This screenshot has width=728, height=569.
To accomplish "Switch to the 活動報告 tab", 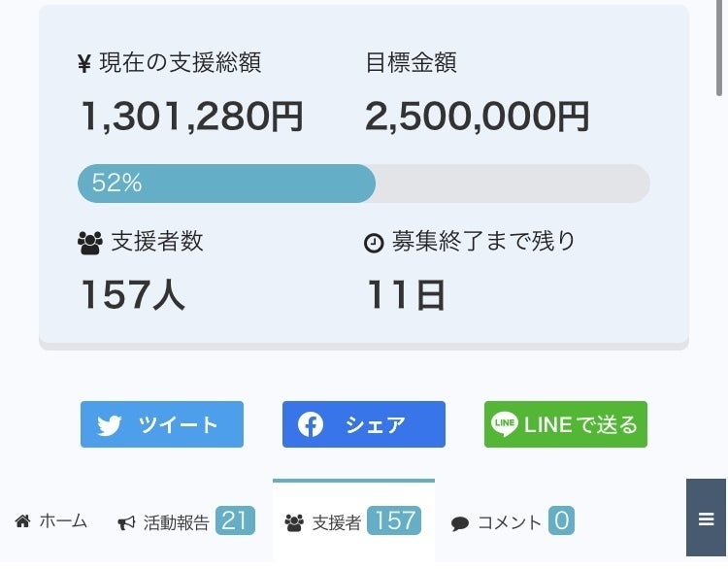I will [x=176, y=522].
